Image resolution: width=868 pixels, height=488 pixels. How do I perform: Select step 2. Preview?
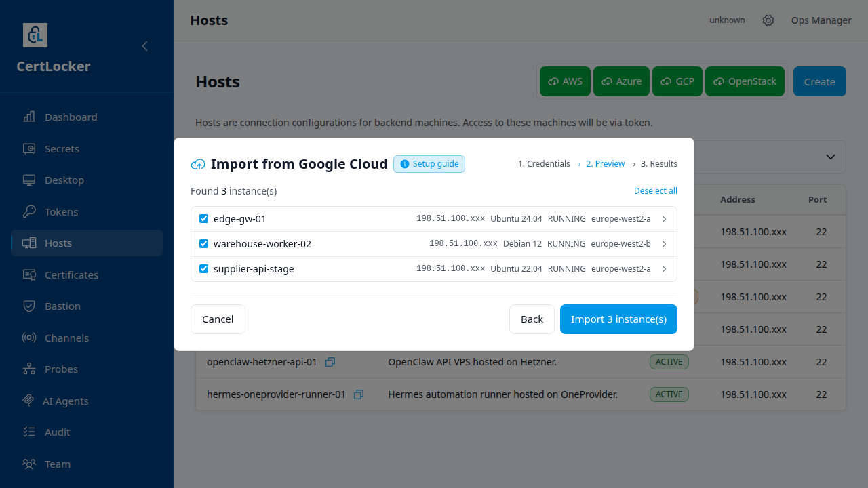(606, 164)
